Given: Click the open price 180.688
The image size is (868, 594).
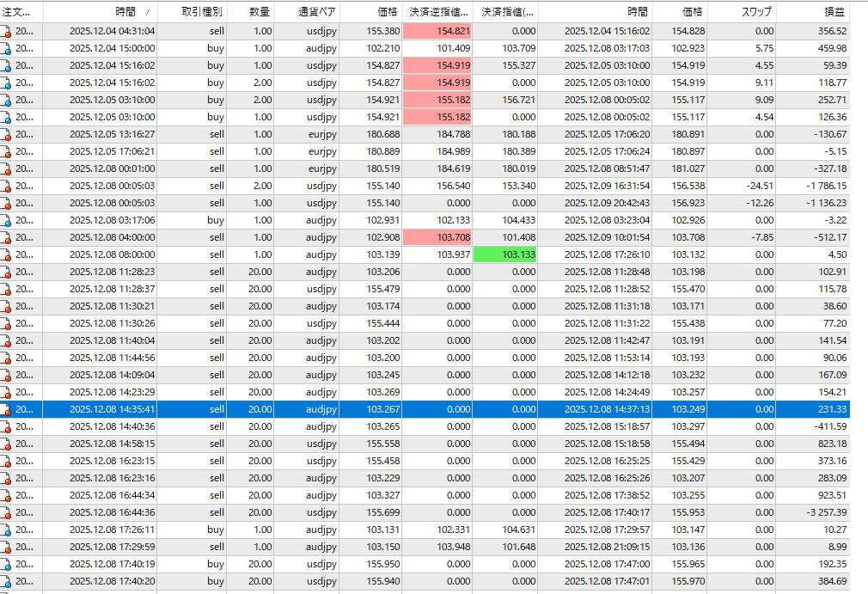Looking at the screenshot, I should (383, 134).
